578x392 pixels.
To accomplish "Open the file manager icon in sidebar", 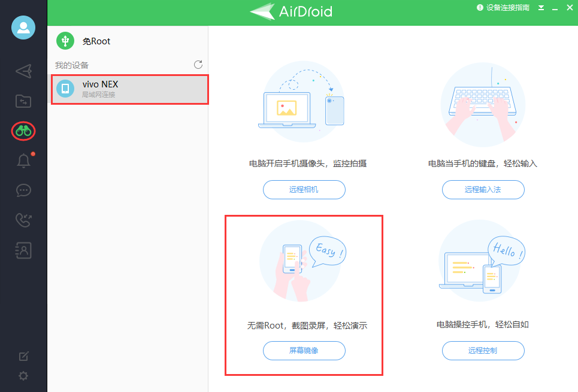I will [x=23, y=101].
